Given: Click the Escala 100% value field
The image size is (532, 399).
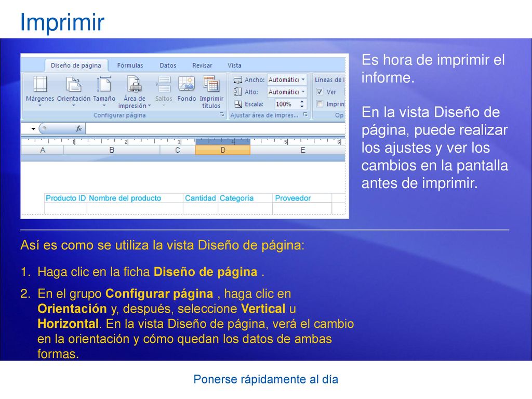Looking at the screenshot, I should coord(286,104).
